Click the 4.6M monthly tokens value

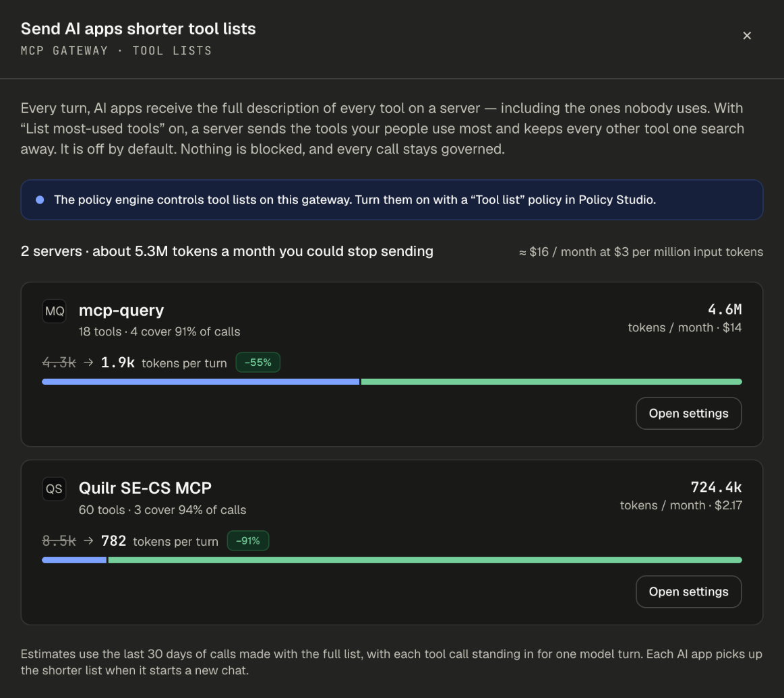[725, 309]
